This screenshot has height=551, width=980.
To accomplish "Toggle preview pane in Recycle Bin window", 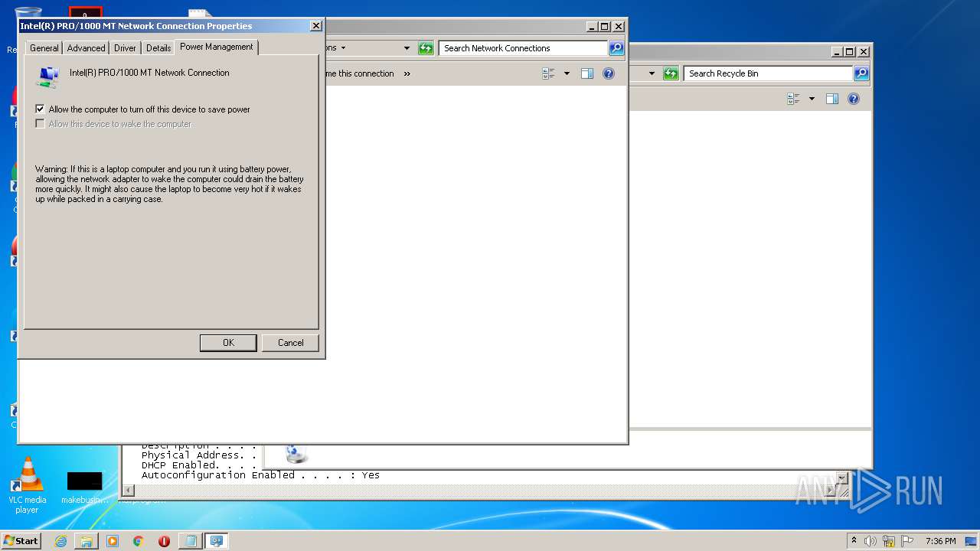I will pyautogui.click(x=832, y=99).
